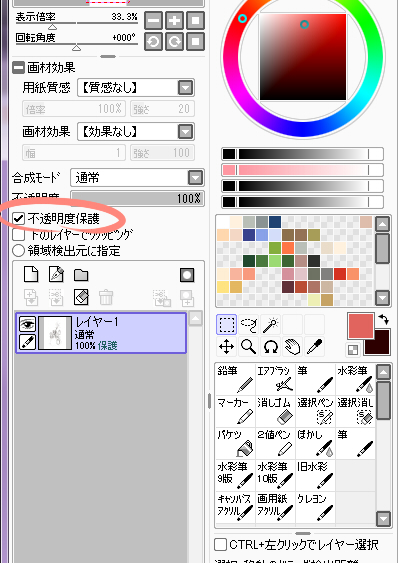Create a new layer folder
The height and width of the screenshot is (563, 398).
(81, 275)
